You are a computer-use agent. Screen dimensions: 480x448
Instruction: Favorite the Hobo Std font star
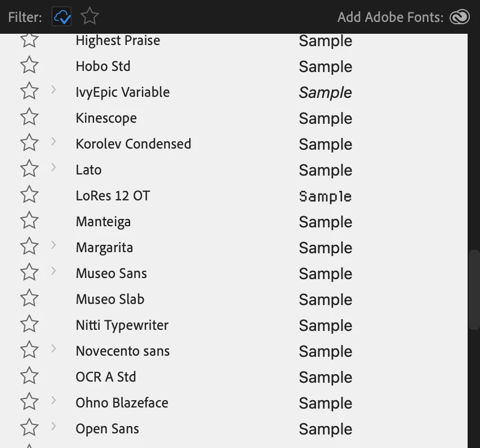click(29, 66)
